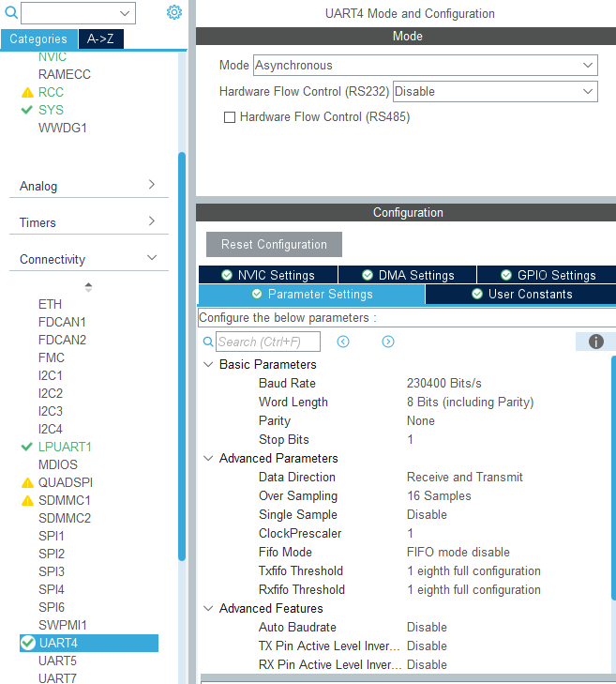
Task: Click the ClockPrescaler parameter row
Action: pyautogui.click(x=405, y=534)
